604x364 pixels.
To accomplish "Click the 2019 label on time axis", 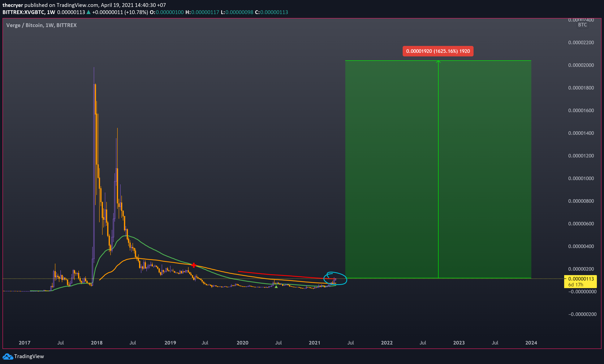I will (x=170, y=343).
